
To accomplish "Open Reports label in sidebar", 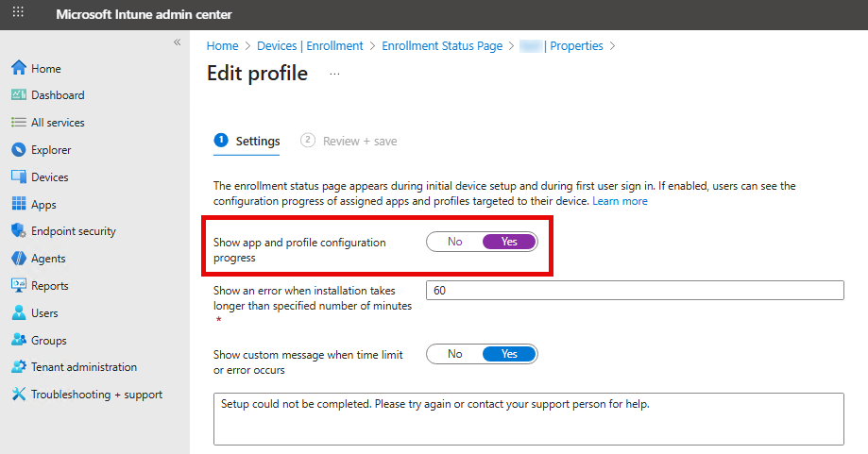I will coord(50,286).
